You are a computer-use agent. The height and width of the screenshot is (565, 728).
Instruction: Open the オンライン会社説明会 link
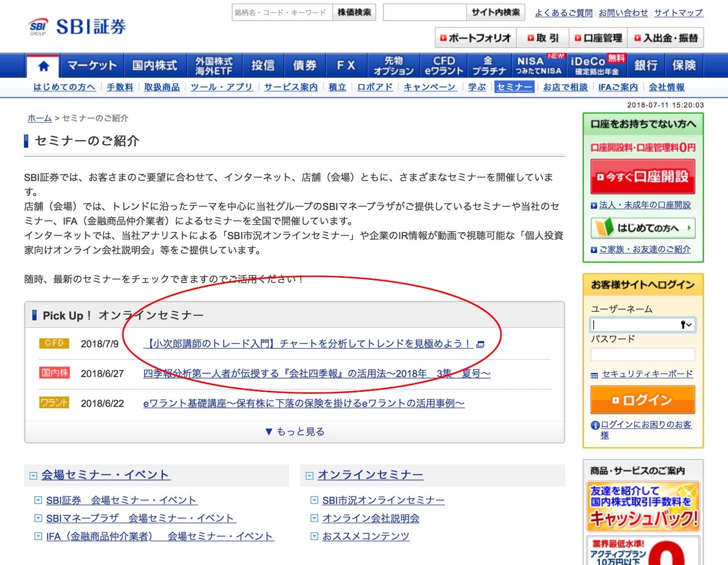[371, 518]
